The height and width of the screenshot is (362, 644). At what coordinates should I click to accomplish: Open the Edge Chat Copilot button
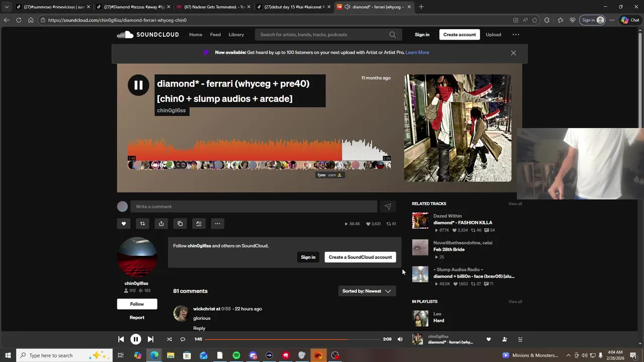[x=630, y=20]
